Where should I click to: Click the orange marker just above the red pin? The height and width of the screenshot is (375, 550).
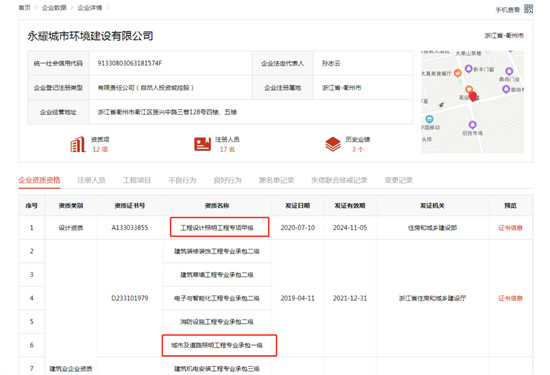coord(469,89)
